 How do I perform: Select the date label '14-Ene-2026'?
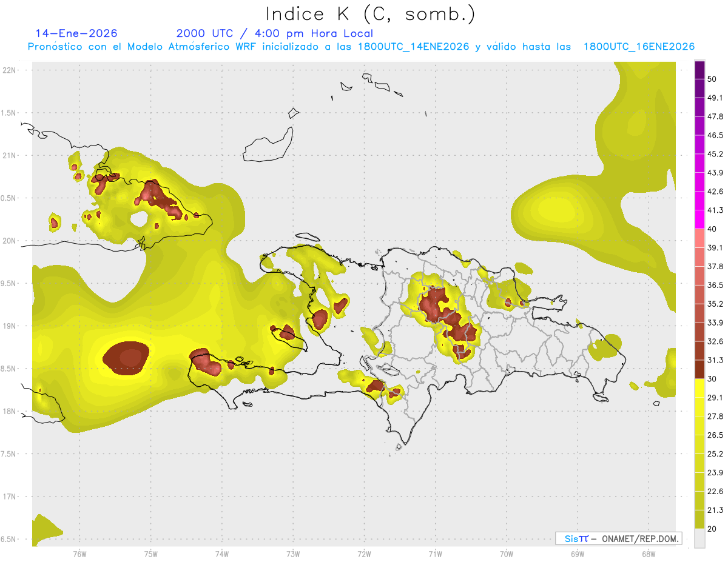click(76, 33)
